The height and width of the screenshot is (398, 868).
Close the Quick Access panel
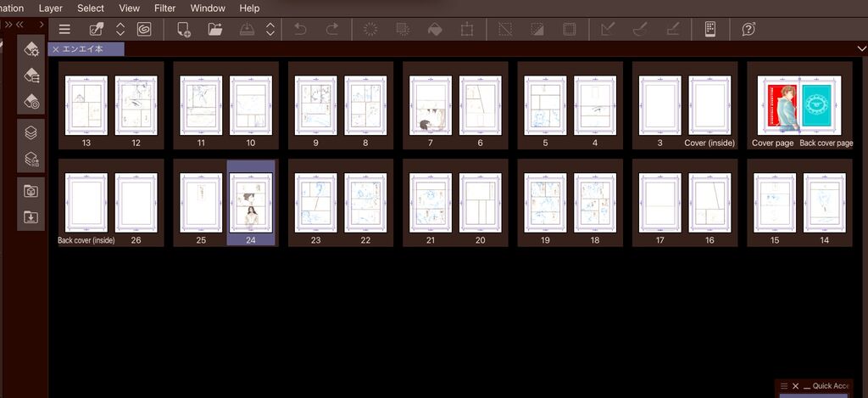click(x=795, y=386)
